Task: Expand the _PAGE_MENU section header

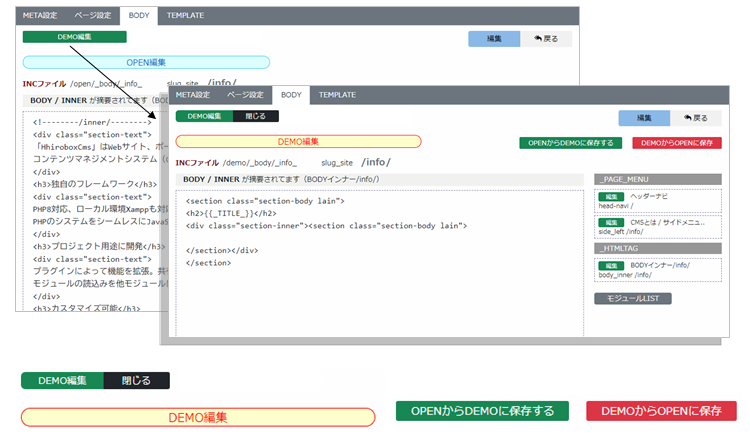Action: point(657,179)
